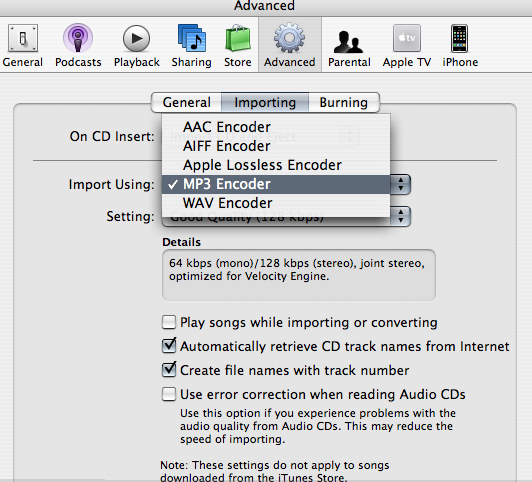Click the 'Details' heading
Viewport: 532px width, 482px height.
(x=182, y=242)
